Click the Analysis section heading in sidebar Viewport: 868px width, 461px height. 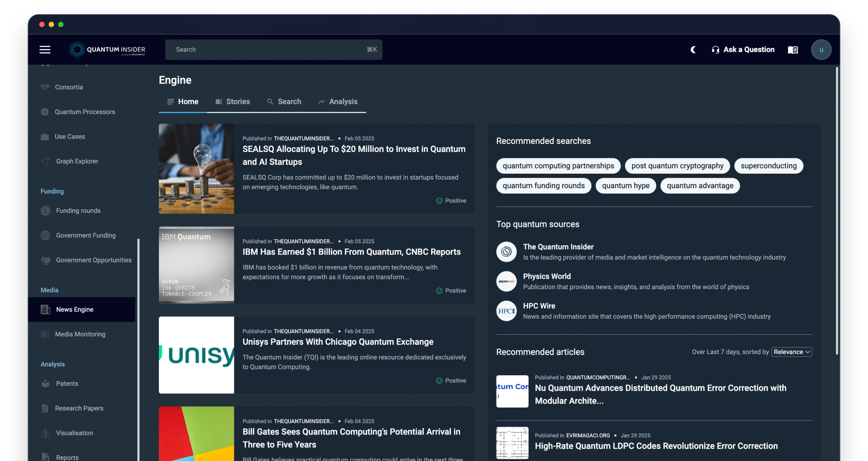click(53, 364)
